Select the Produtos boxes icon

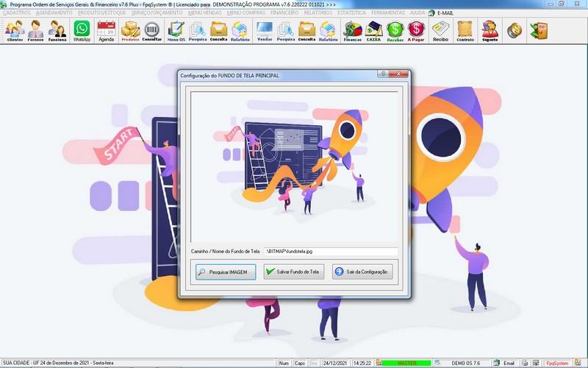[x=130, y=31]
